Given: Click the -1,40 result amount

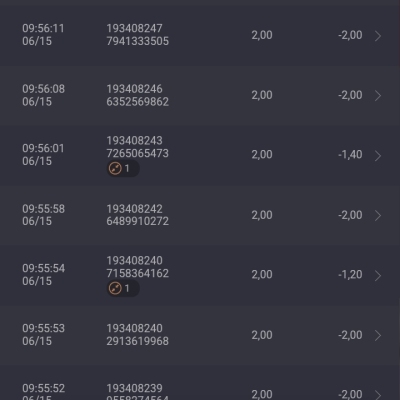Looking at the screenshot, I should pyautogui.click(x=350, y=155).
